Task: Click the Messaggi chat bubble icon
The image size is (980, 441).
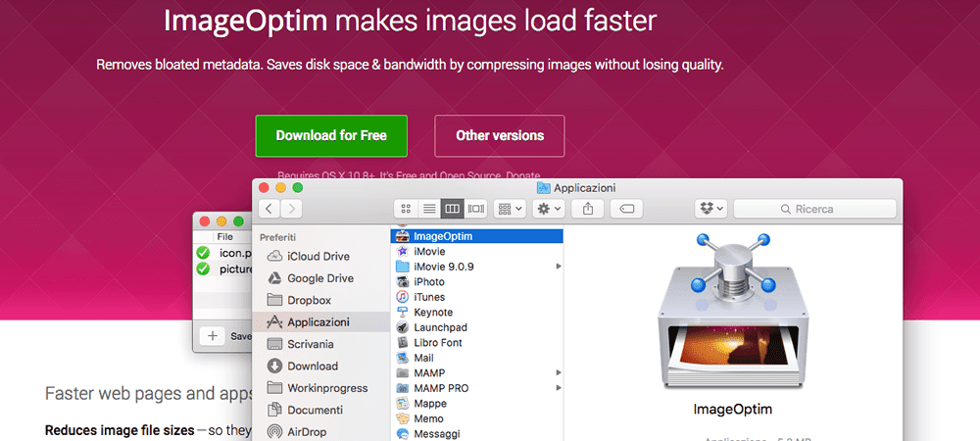Action: click(403, 433)
